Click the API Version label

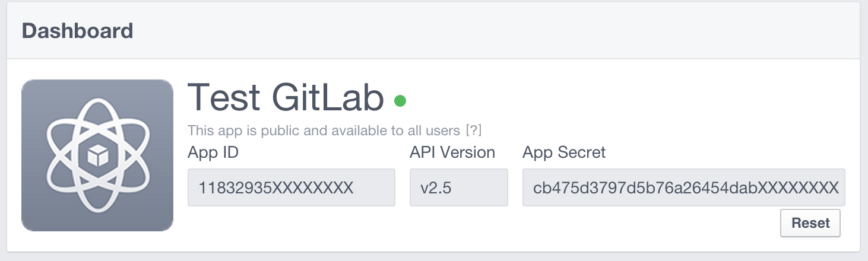452,152
